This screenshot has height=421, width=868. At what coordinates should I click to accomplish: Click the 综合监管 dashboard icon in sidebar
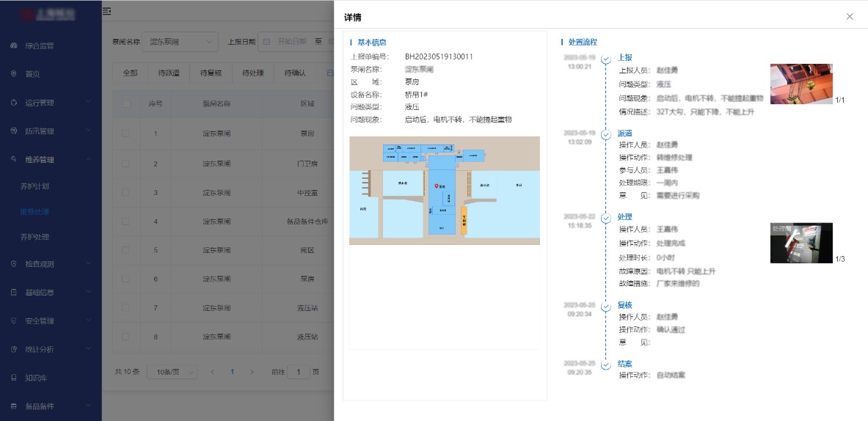[14, 45]
